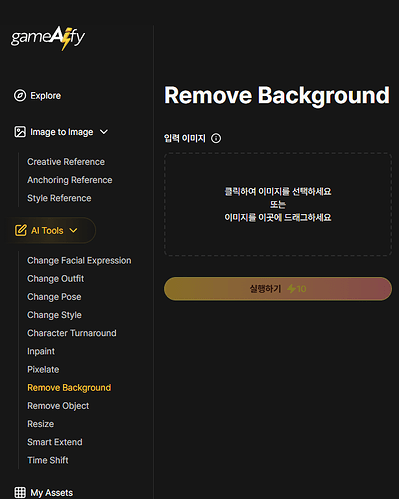Click the AI Tools edit icon

coord(21,230)
